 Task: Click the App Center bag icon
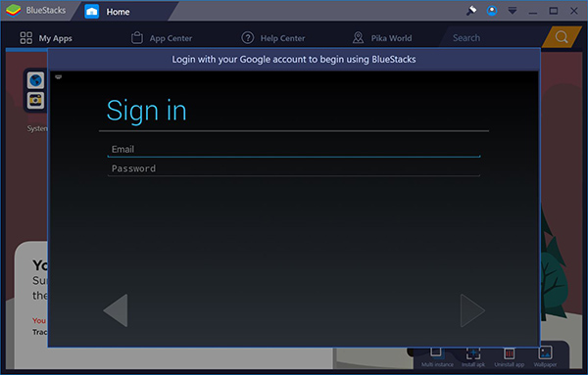click(x=137, y=38)
